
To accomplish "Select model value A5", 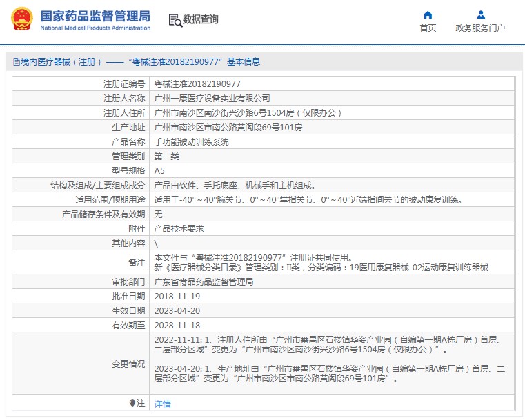I will coord(159,170).
